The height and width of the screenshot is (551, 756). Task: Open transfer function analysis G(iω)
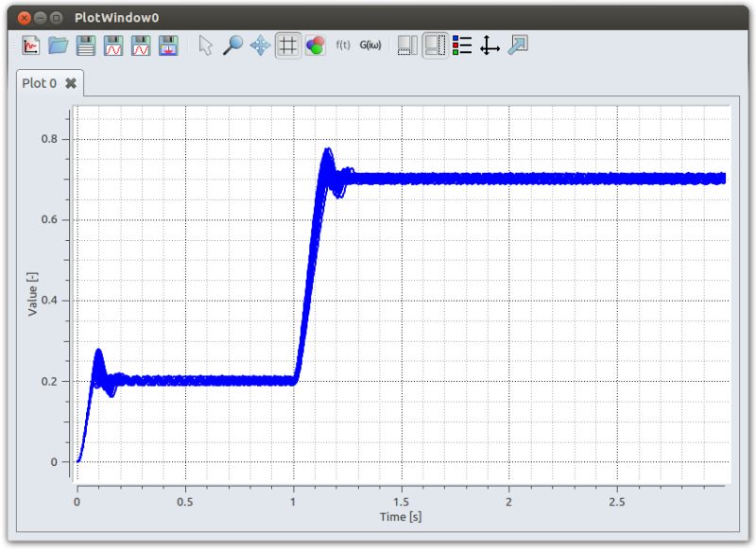369,43
